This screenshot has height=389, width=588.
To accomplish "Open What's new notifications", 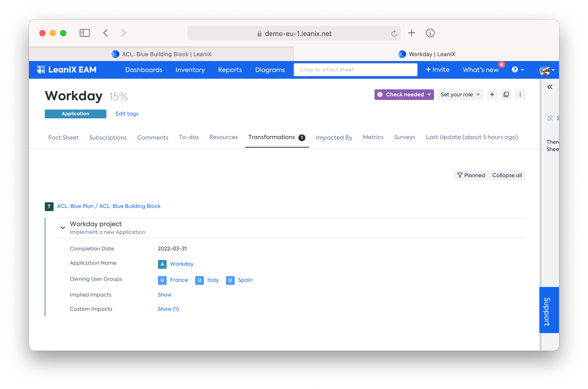I will 481,70.
